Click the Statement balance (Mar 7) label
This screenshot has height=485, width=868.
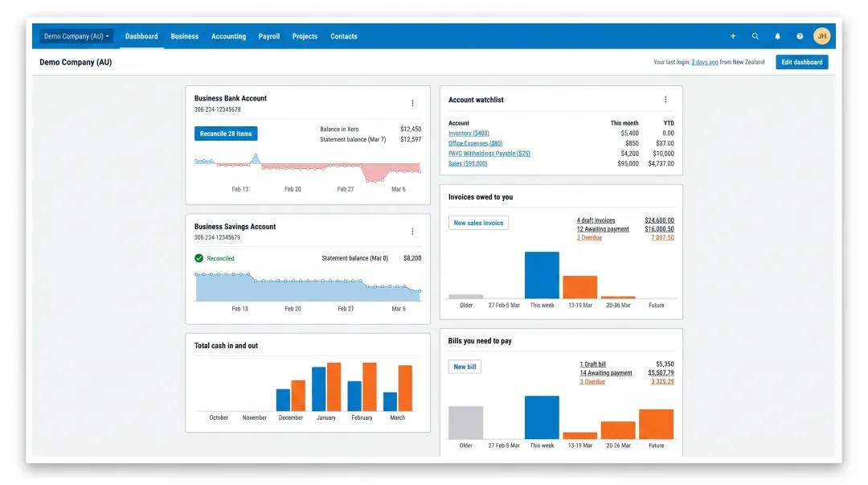353,139
